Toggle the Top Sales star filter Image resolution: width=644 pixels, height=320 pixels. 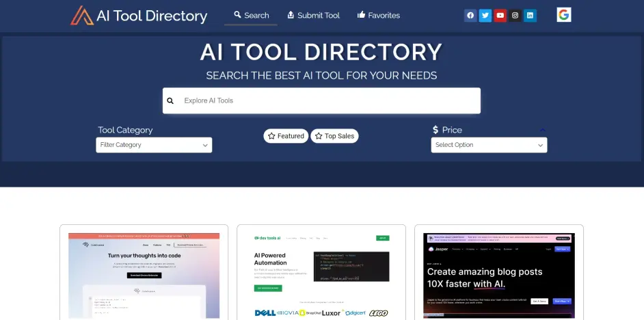[x=334, y=136]
